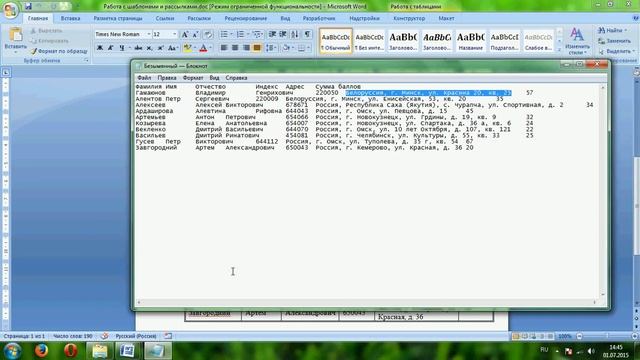The height and width of the screenshot is (360, 640).
Task: Select the Без интервала style
Action: coord(369,41)
